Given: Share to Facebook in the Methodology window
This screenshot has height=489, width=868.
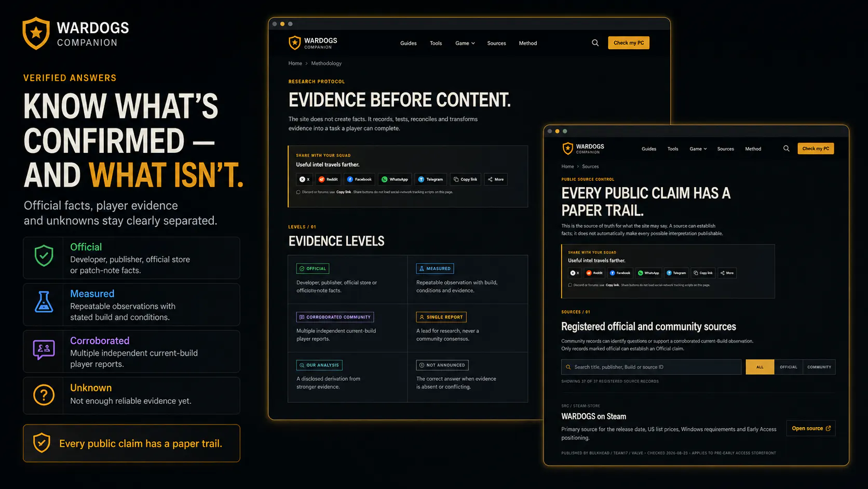Looking at the screenshot, I should click(359, 179).
